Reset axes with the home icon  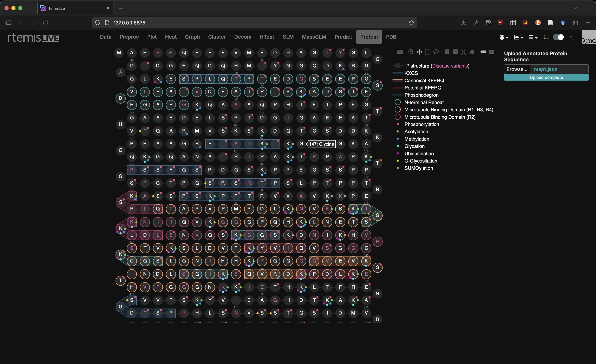click(x=472, y=52)
